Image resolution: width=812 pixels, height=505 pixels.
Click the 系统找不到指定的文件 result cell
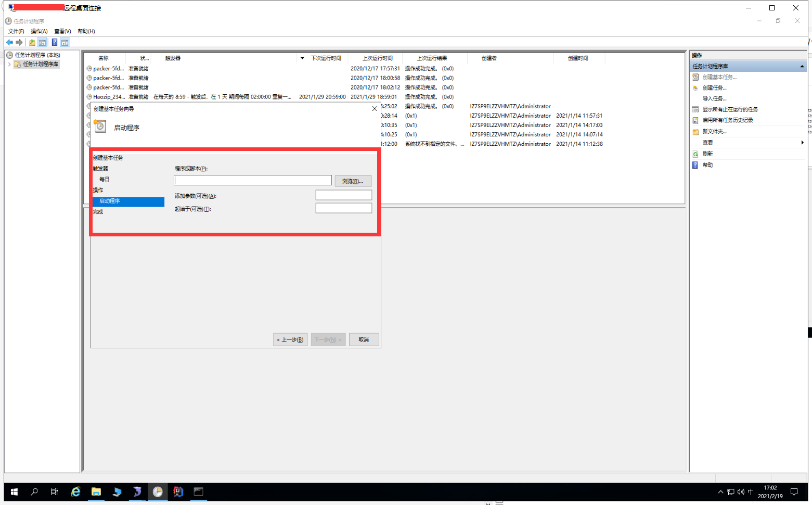pos(434,144)
